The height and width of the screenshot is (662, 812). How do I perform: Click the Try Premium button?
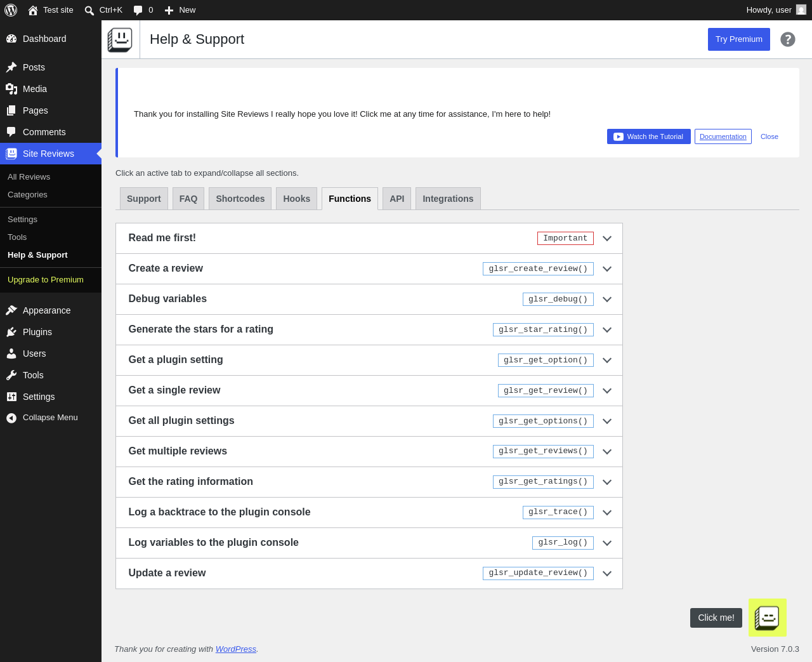click(739, 39)
